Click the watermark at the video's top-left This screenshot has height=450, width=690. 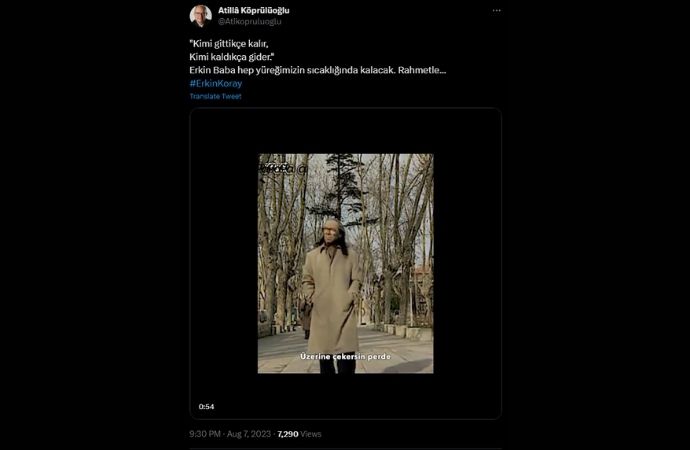[277, 169]
